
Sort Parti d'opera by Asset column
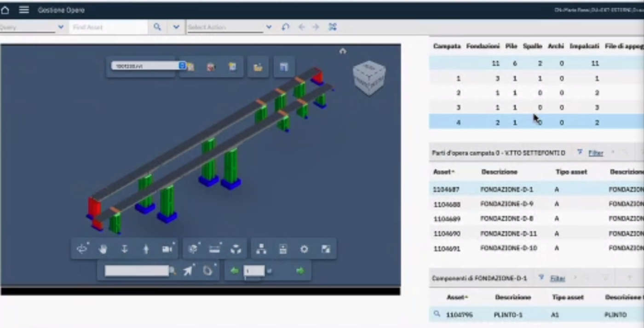click(444, 172)
